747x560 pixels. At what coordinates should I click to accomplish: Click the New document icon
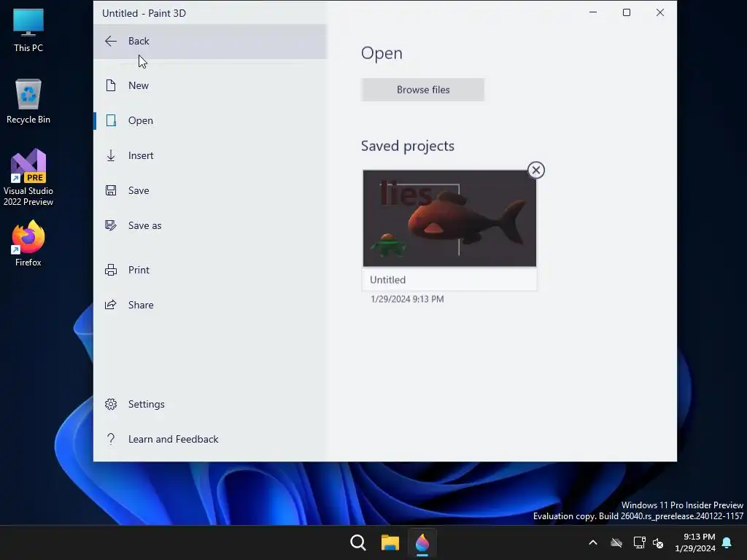click(111, 85)
